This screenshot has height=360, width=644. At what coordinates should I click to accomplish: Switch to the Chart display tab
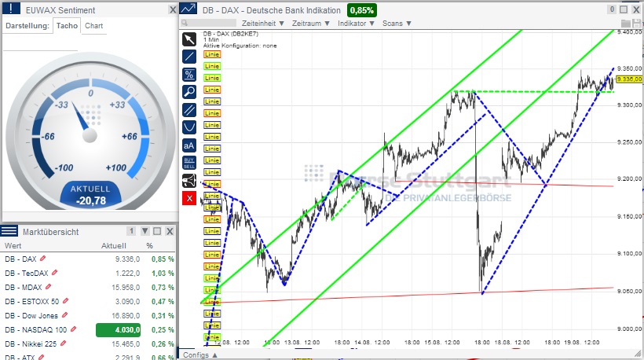click(x=94, y=25)
